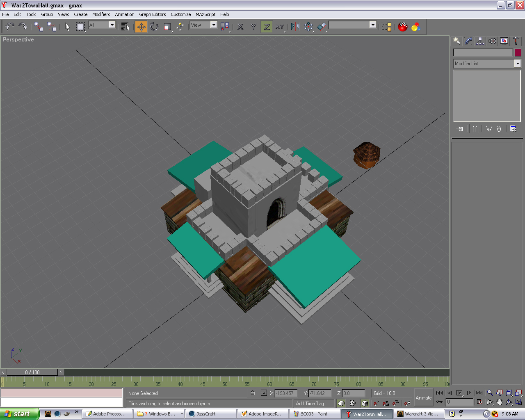Click the Array tool icon
525x420 pixels.
point(308,27)
